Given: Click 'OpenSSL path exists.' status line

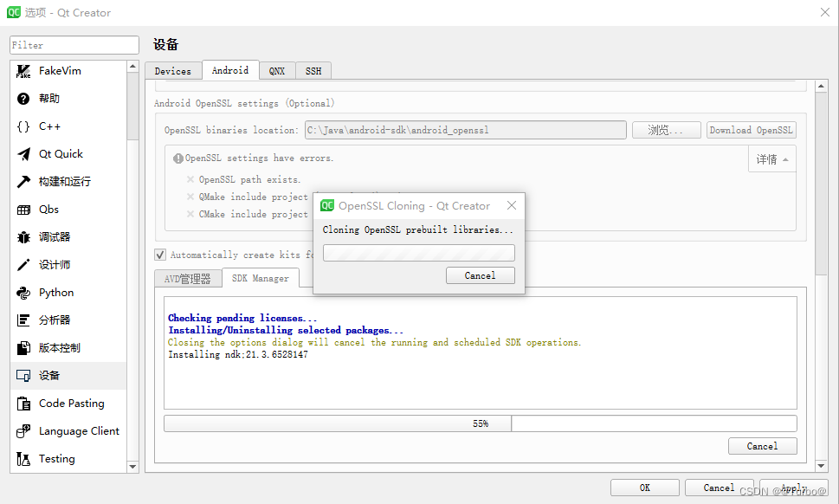Looking at the screenshot, I should click(x=250, y=180).
